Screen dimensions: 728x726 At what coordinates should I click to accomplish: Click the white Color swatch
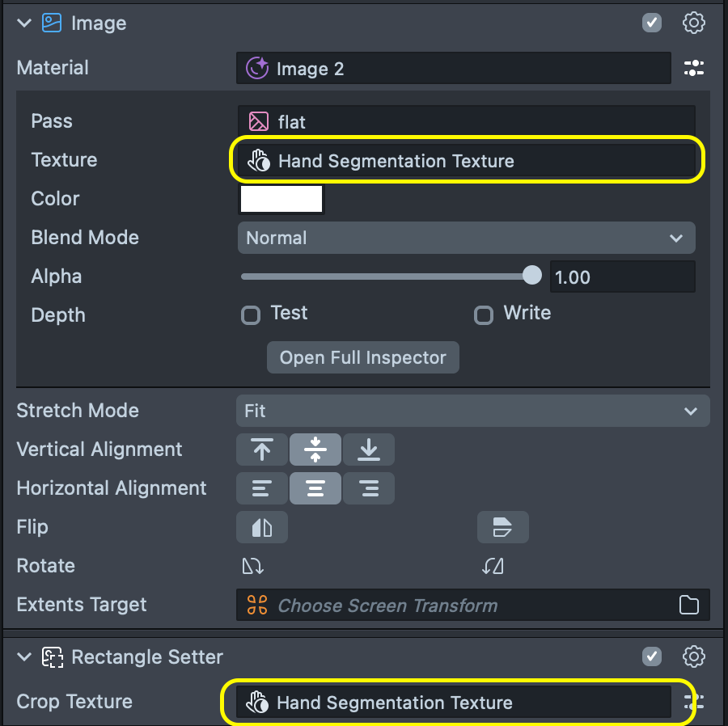[x=281, y=199]
